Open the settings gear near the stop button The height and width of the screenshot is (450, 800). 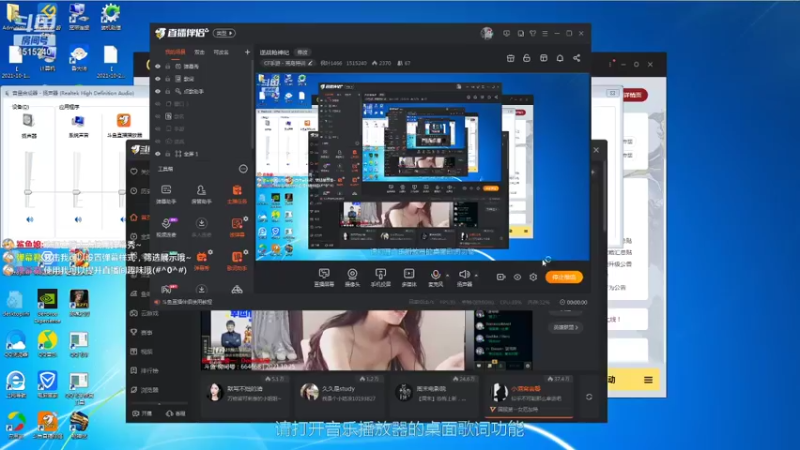(x=533, y=277)
